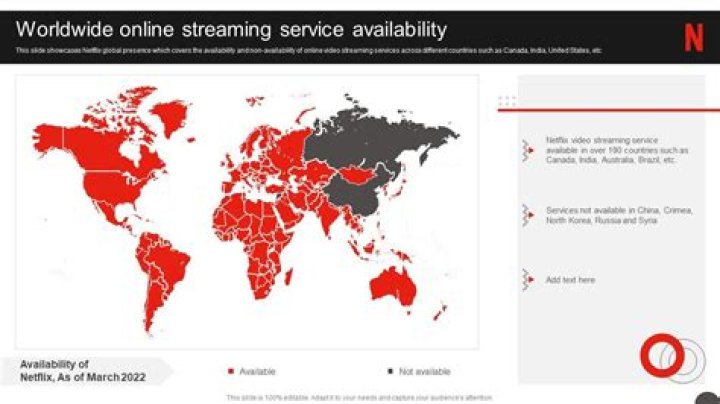Viewport: 720px width, 404px height.
Task: Click the dark circle at bottom-right corner
Action: click(707, 396)
